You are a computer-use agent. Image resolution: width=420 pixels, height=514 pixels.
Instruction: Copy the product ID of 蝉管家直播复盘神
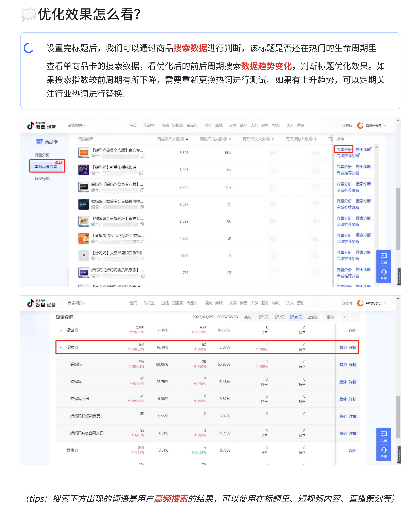[142, 207]
